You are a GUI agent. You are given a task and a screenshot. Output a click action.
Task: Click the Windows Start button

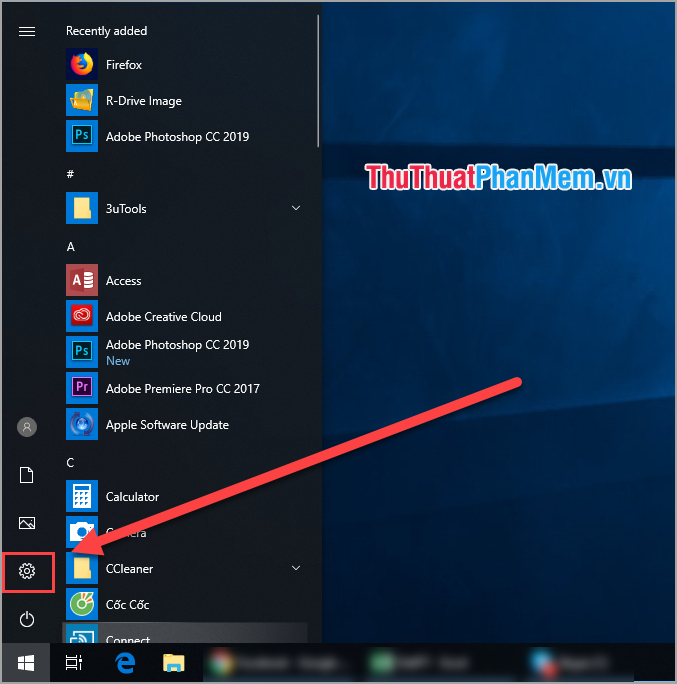(x=27, y=663)
